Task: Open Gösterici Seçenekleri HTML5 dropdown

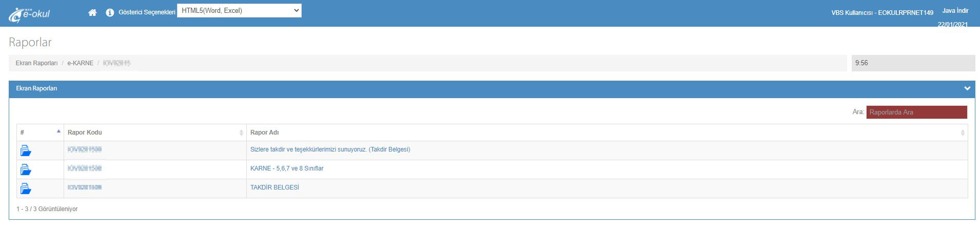Action: 239,11
